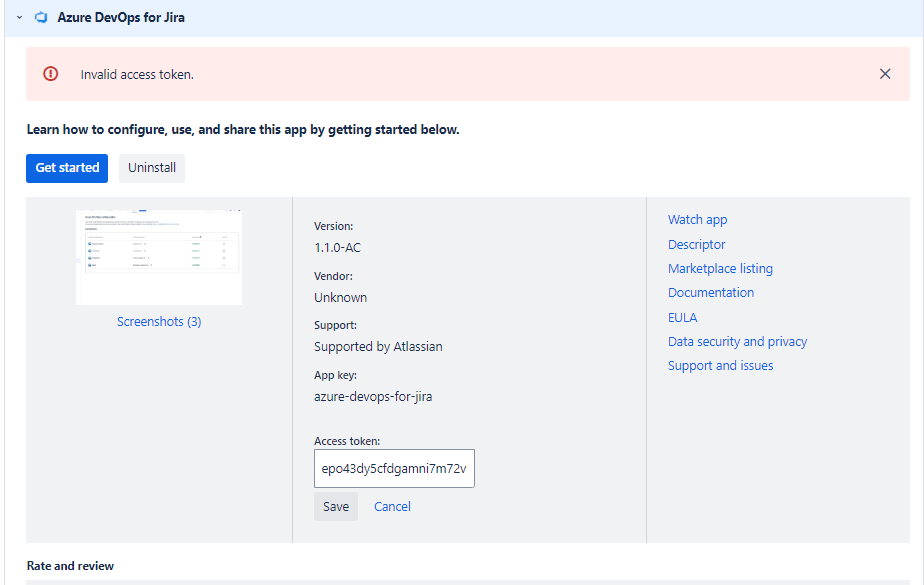Click the Azure DevOps app icon

coord(40,17)
